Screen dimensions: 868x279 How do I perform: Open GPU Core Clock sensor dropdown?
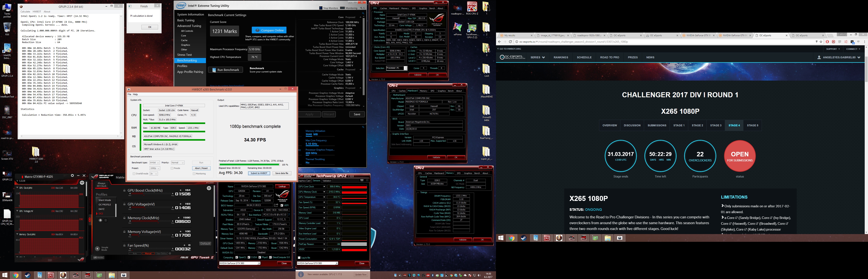coord(325,187)
